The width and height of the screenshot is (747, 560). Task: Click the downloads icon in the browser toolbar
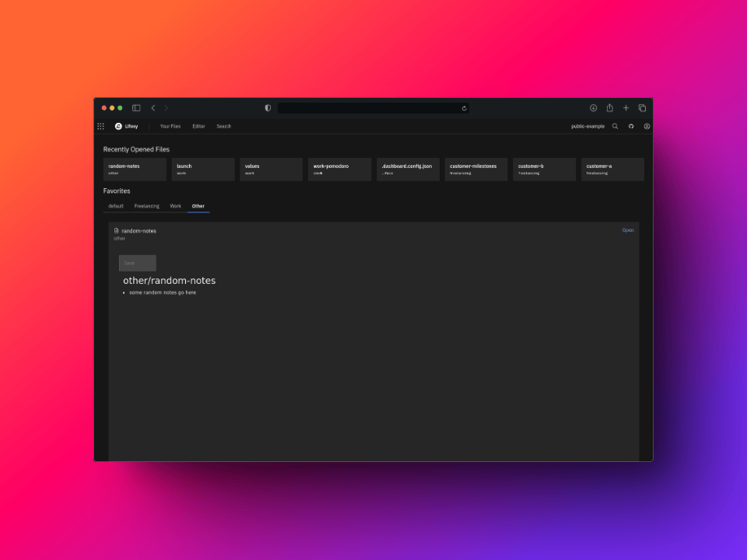click(593, 107)
